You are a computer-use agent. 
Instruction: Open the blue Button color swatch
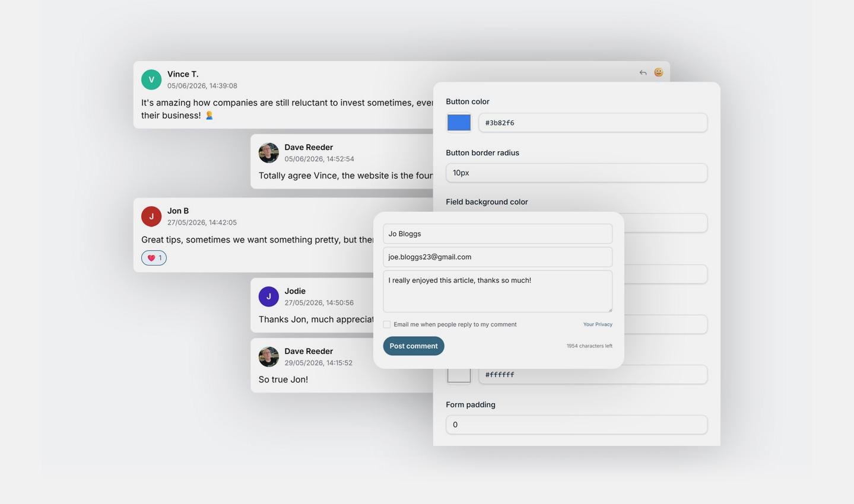tap(459, 123)
